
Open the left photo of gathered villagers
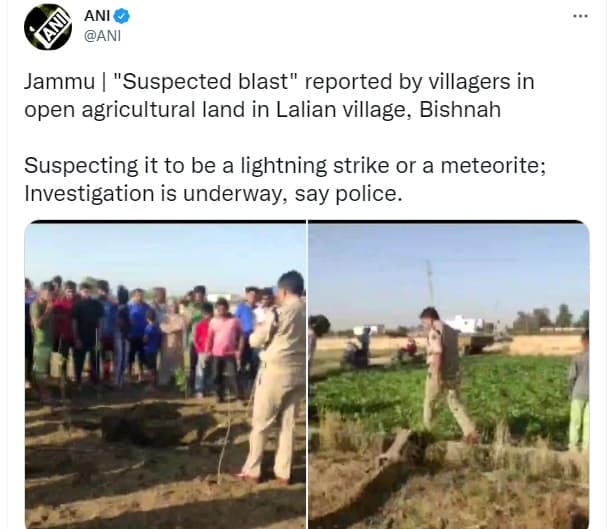165,375
